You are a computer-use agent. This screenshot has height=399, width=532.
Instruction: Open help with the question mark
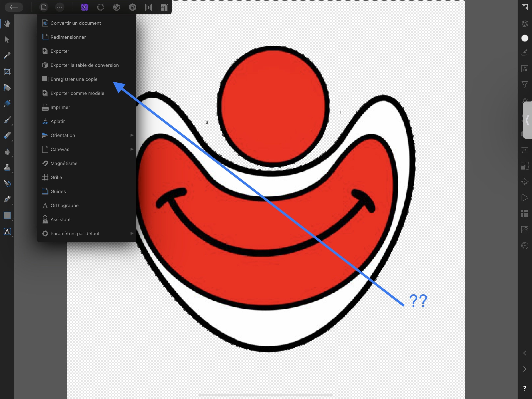click(525, 388)
